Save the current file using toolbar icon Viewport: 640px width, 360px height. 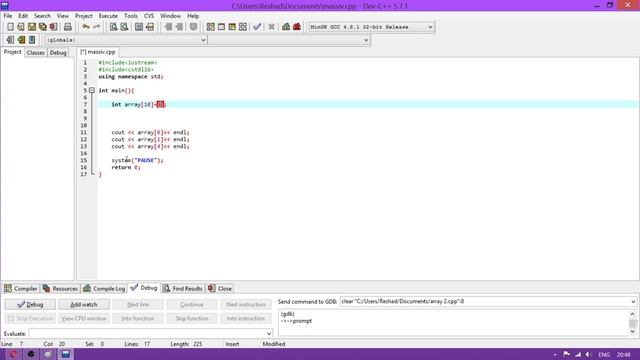tap(32, 27)
